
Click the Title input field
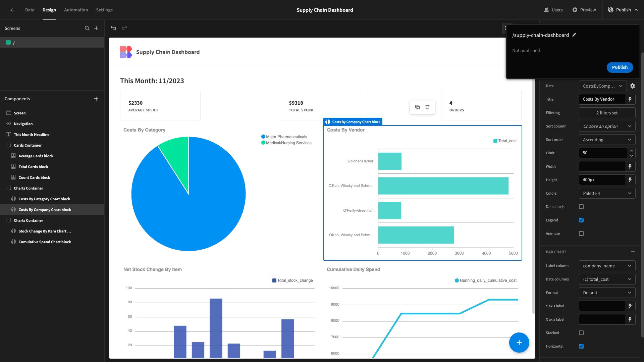coord(602,99)
